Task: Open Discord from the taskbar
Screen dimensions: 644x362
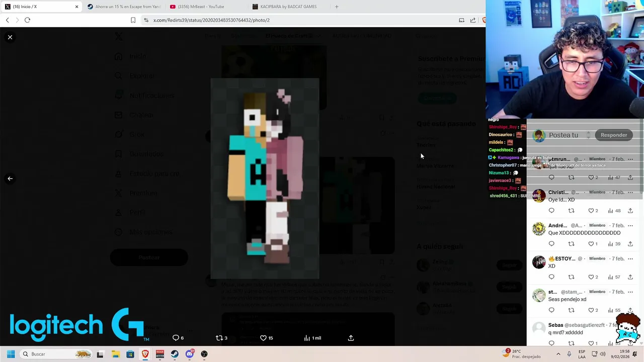Action: [x=190, y=354]
